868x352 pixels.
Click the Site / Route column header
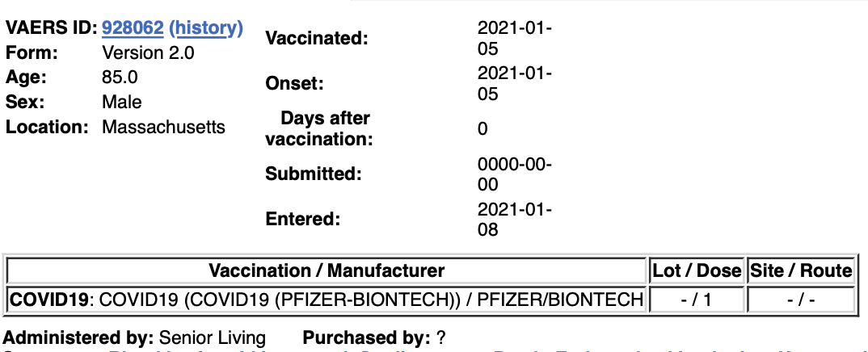[x=801, y=270]
